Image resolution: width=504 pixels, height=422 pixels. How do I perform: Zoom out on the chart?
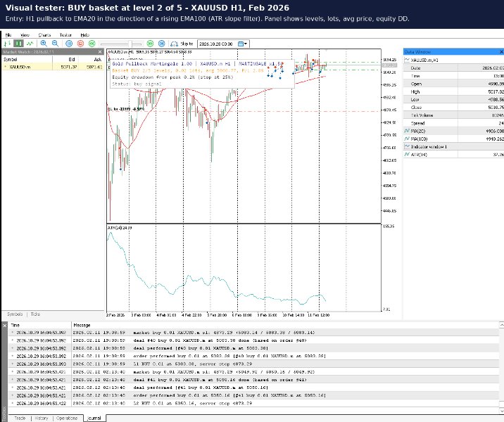pos(55,44)
